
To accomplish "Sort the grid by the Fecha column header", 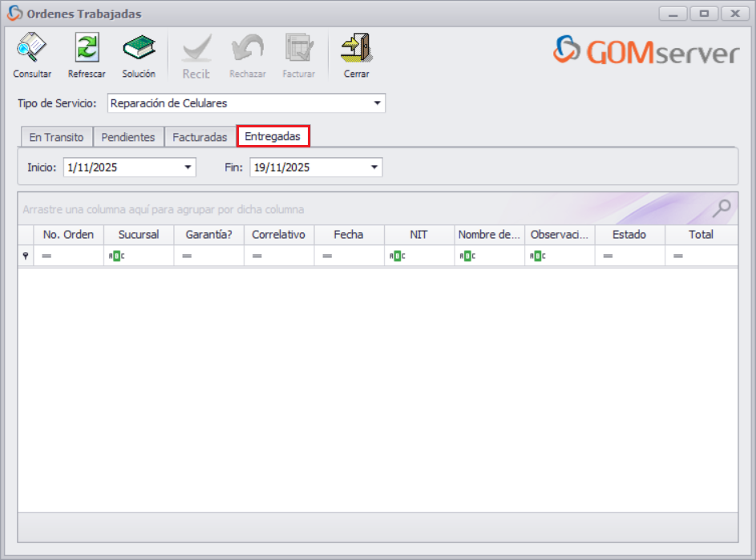I will pyautogui.click(x=349, y=235).
